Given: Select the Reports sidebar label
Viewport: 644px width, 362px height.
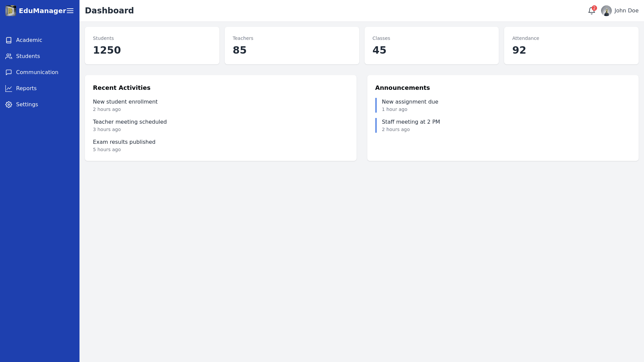Looking at the screenshot, I should [26, 88].
